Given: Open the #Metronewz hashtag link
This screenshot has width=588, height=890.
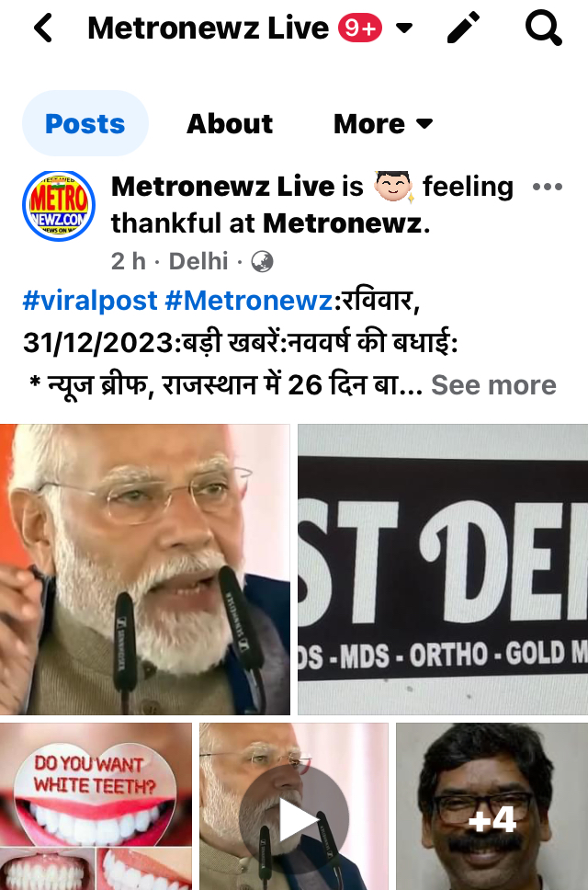Looking at the screenshot, I should (248, 301).
